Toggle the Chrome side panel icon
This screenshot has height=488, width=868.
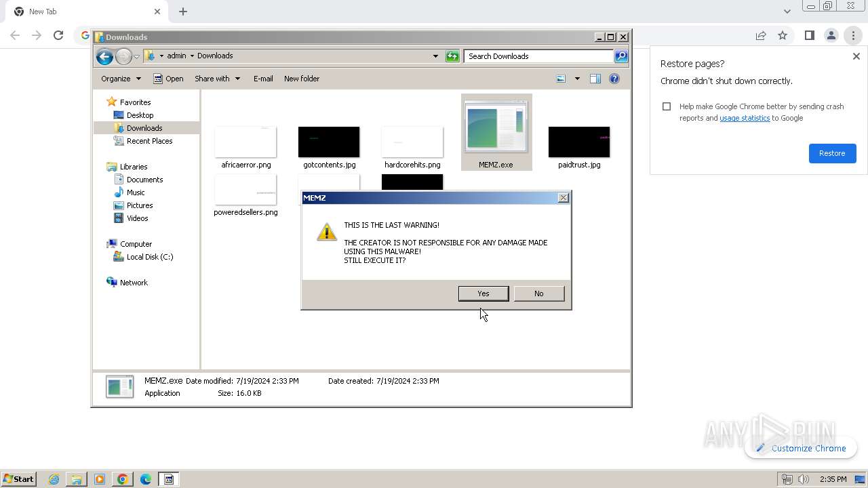(809, 35)
